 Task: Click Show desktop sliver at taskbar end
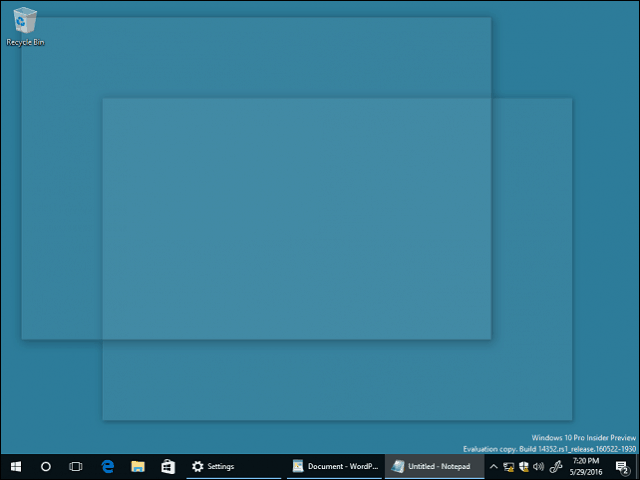(638, 467)
